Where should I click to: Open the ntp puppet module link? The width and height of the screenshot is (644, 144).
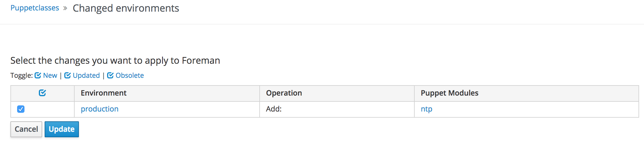click(x=427, y=109)
